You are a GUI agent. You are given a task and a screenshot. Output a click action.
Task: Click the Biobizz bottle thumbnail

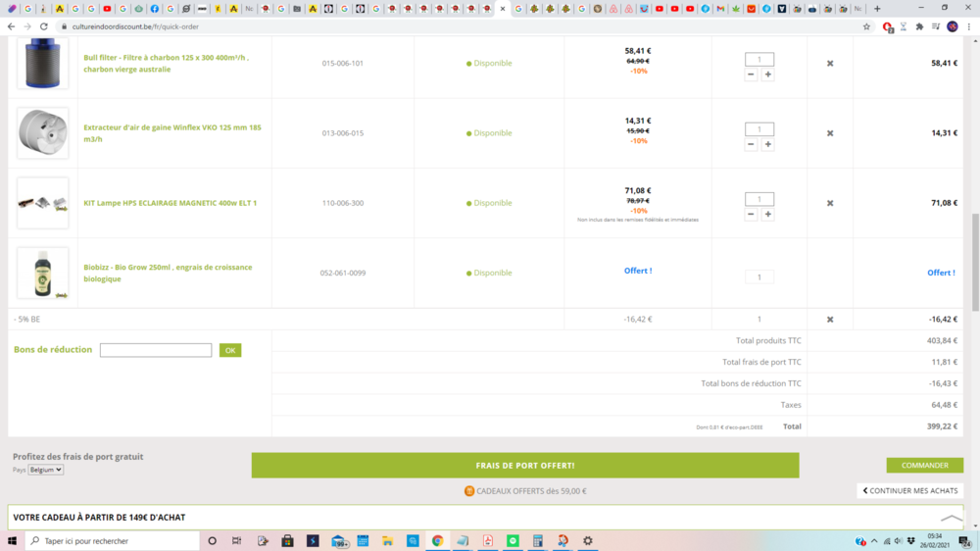(x=42, y=274)
